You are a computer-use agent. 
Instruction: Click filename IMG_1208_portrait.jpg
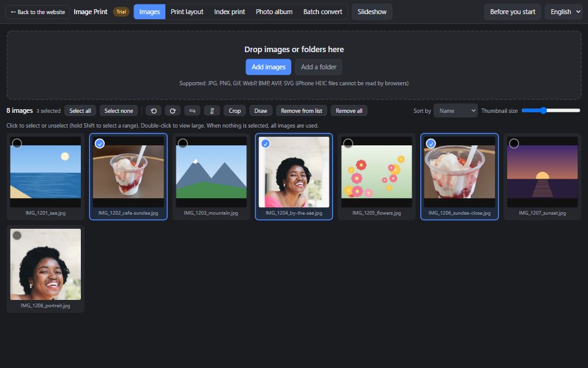coord(45,305)
